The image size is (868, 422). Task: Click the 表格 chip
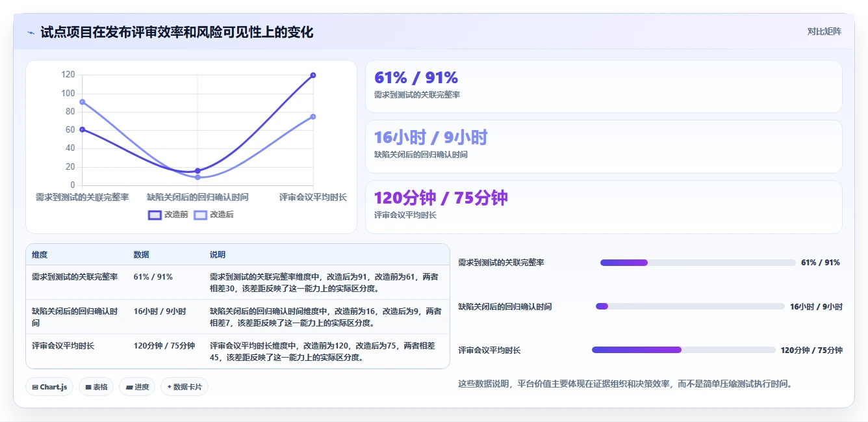coord(96,387)
